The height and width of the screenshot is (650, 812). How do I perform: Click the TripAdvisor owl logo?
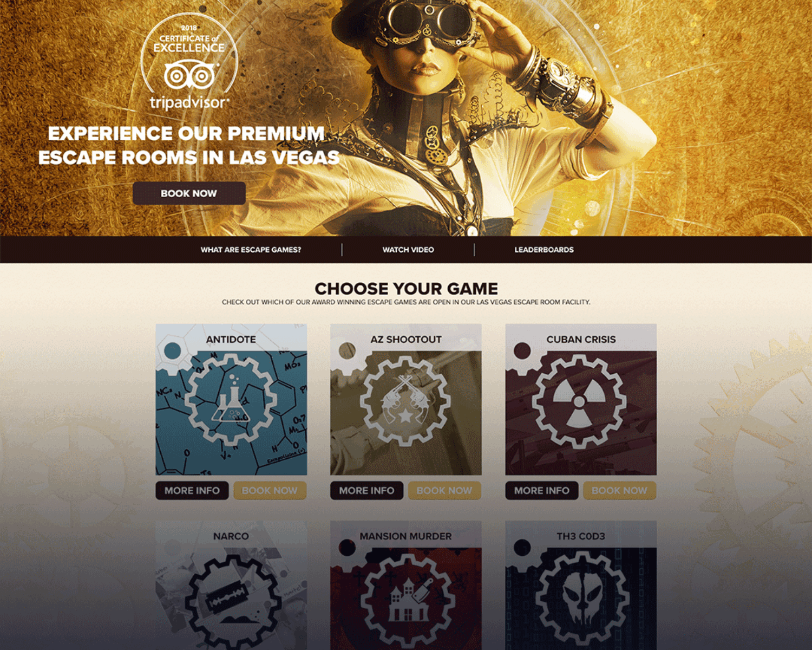coord(189,75)
